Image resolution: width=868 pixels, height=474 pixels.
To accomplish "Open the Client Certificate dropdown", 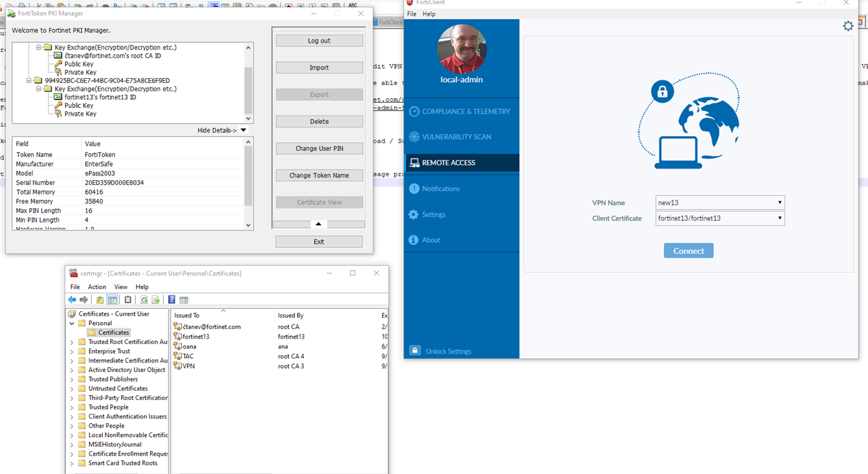I will click(x=779, y=218).
